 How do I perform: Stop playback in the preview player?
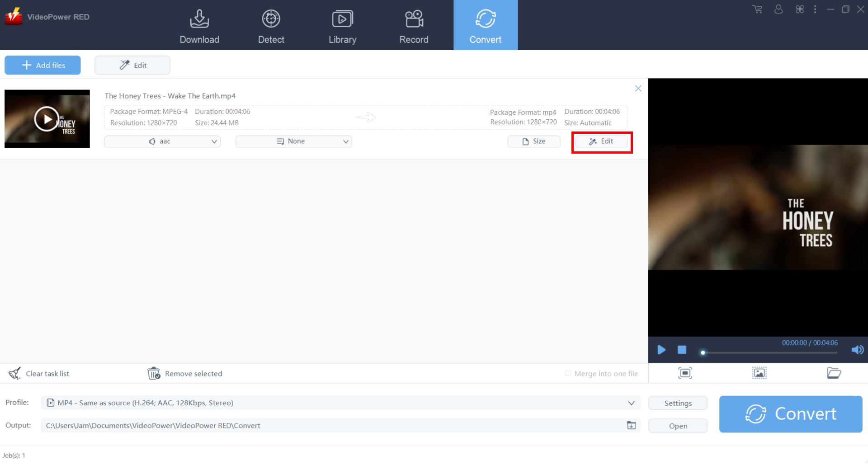682,350
